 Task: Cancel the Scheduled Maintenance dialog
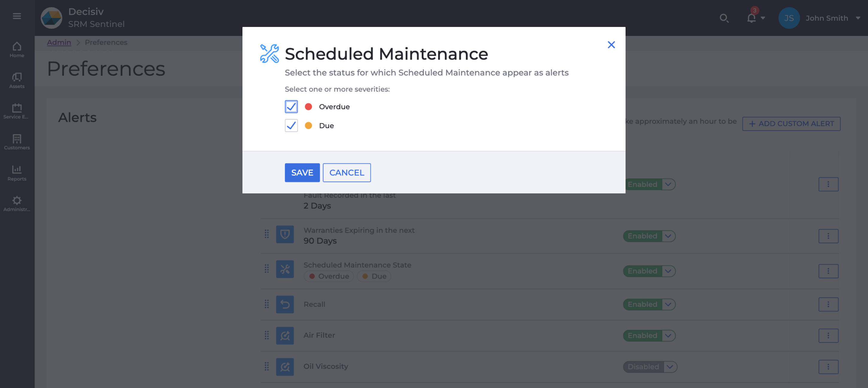coord(347,172)
